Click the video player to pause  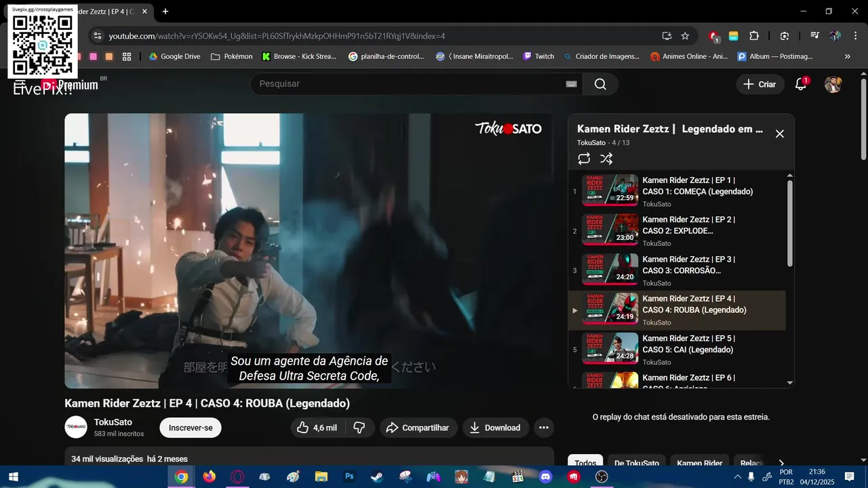[309, 251]
